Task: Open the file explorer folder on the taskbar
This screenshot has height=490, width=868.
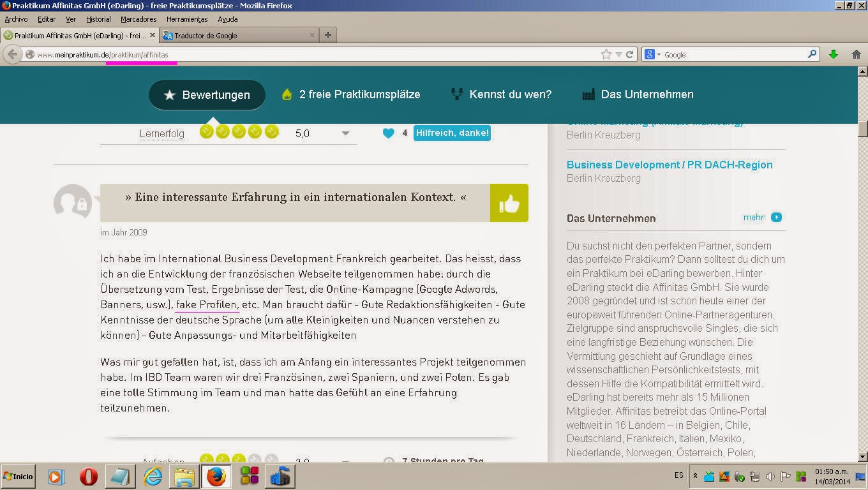Action: [184, 477]
